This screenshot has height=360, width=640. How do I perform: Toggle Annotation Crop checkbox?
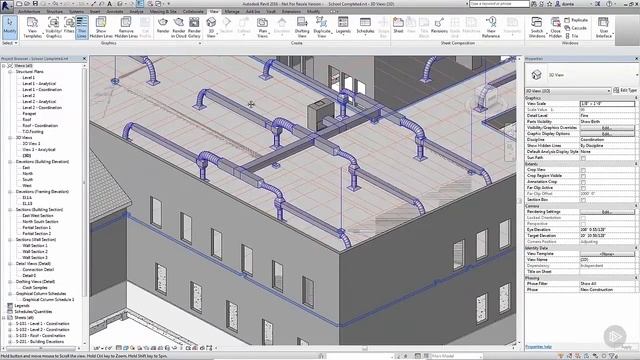[x=583, y=182]
